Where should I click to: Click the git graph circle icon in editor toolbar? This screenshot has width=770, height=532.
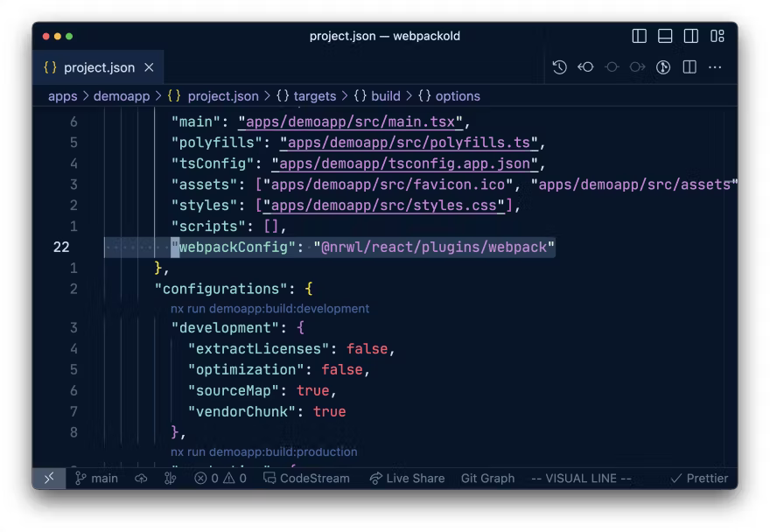pos(663,66)
